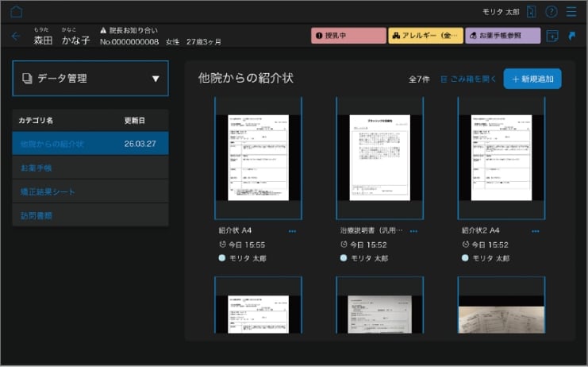Open more options for 紹介状 A4
The image size is (588, 367).
(x=292, y=231)
